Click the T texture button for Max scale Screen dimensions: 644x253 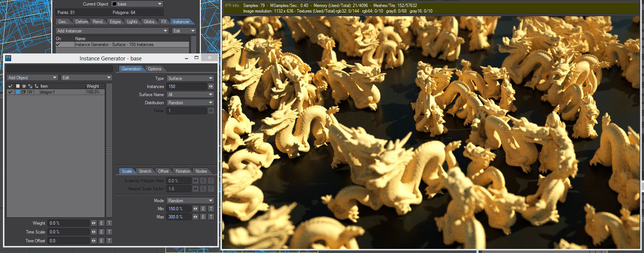[211, 217]
